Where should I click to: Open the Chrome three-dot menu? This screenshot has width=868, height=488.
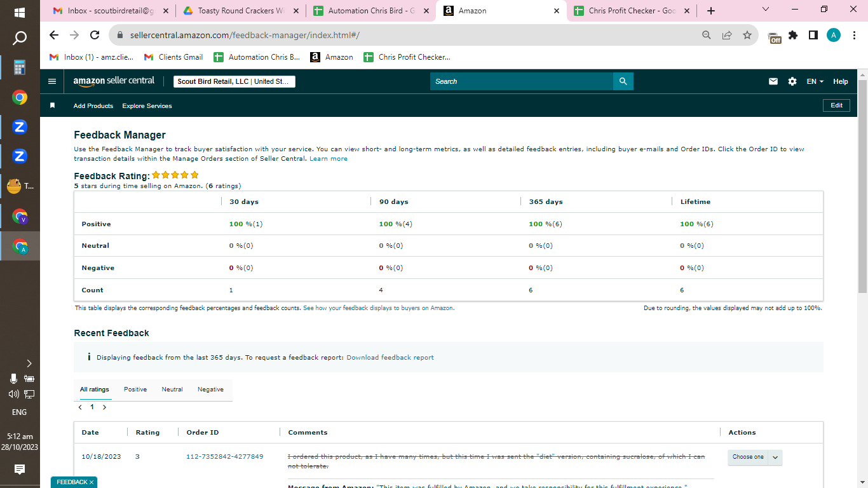click(853, 36)
